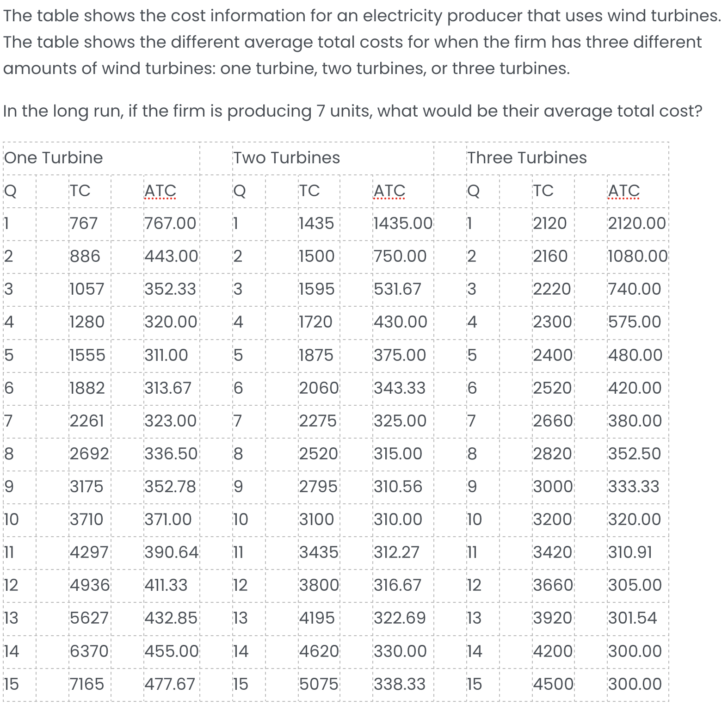Click the ATC column header under One Turbine
Screen dimensions: 728x706
(160, 191)
